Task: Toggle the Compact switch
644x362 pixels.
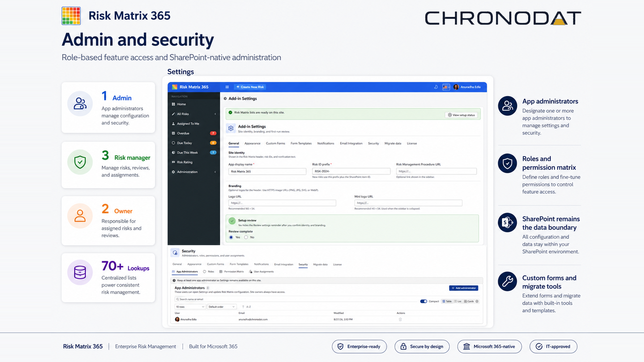Action: coord(423,301)
